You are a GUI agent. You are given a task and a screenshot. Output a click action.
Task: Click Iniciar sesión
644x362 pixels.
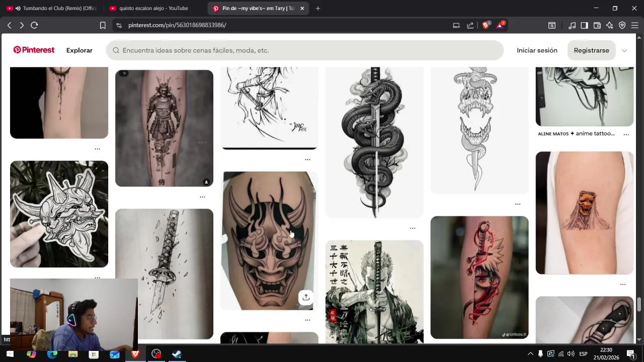pyautogui.click(x=537, y=50)
